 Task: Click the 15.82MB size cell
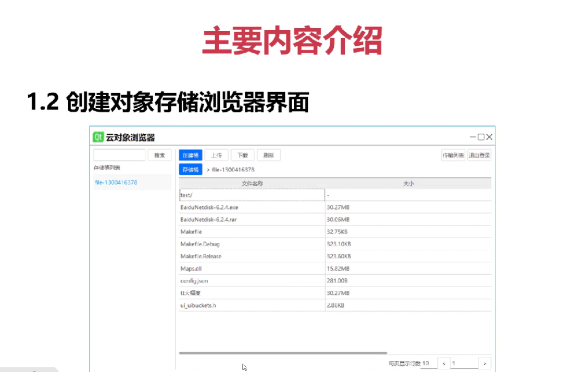point(408,268)
